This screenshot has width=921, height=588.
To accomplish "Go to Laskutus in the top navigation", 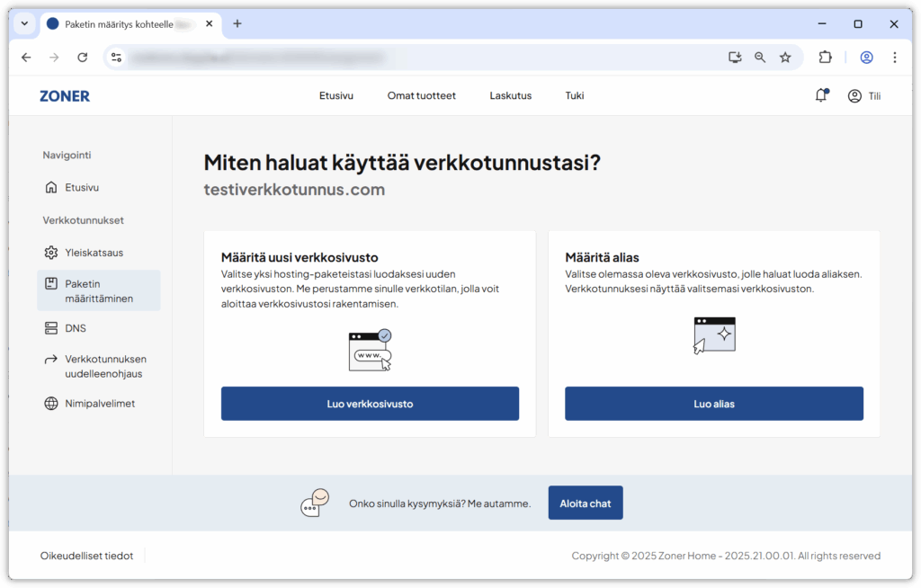I will click(x=510, y=95).
